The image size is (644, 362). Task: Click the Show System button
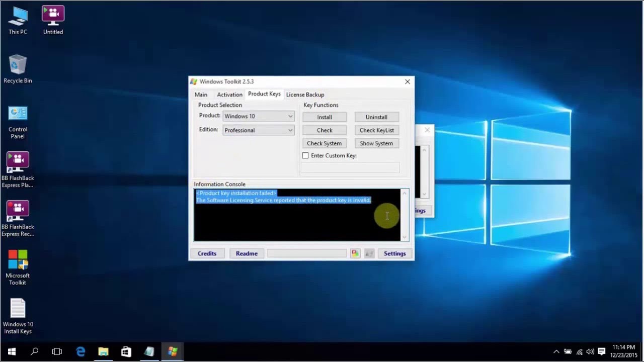pyautogui.click(x=376, y=143)
